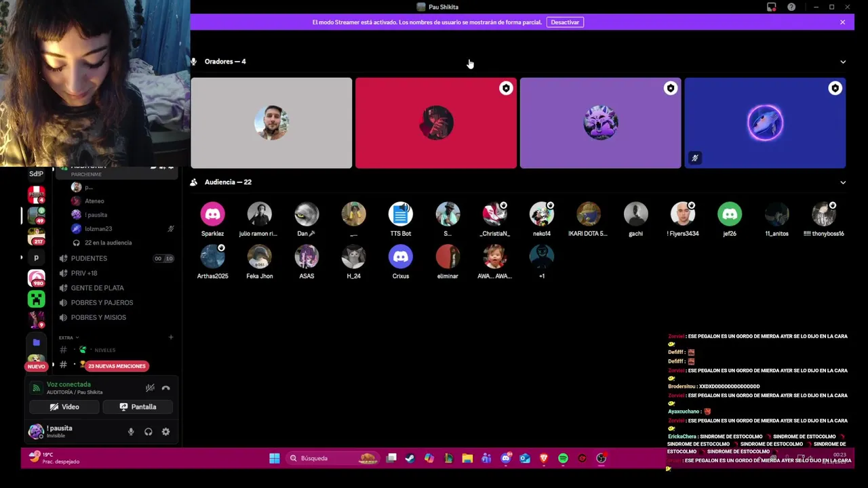
Task: Open user settings gear
Action: 165,432
